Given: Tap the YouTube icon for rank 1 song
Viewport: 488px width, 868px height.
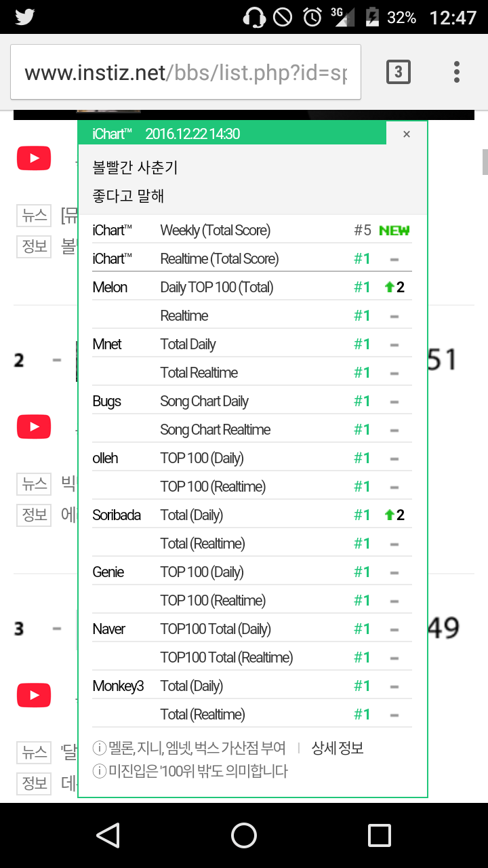Looking at the screenshot, I should pyautogui.click(x=34, y=159).
